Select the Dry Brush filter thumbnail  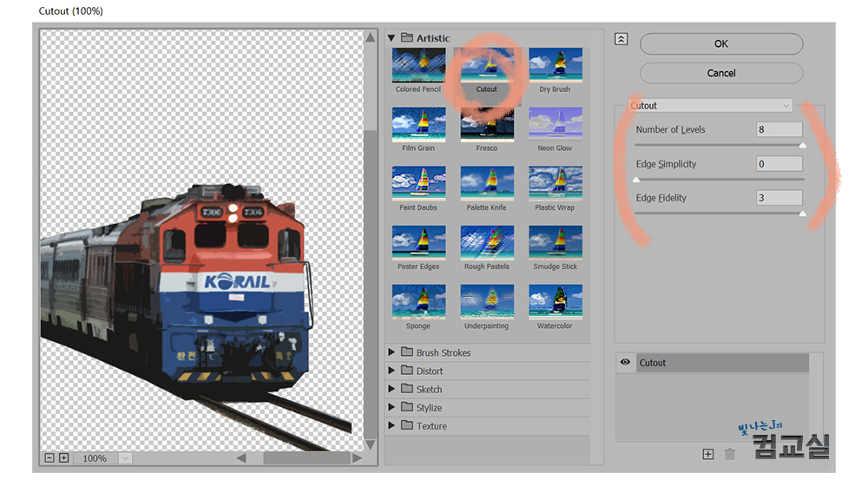(x=556, y=65)
